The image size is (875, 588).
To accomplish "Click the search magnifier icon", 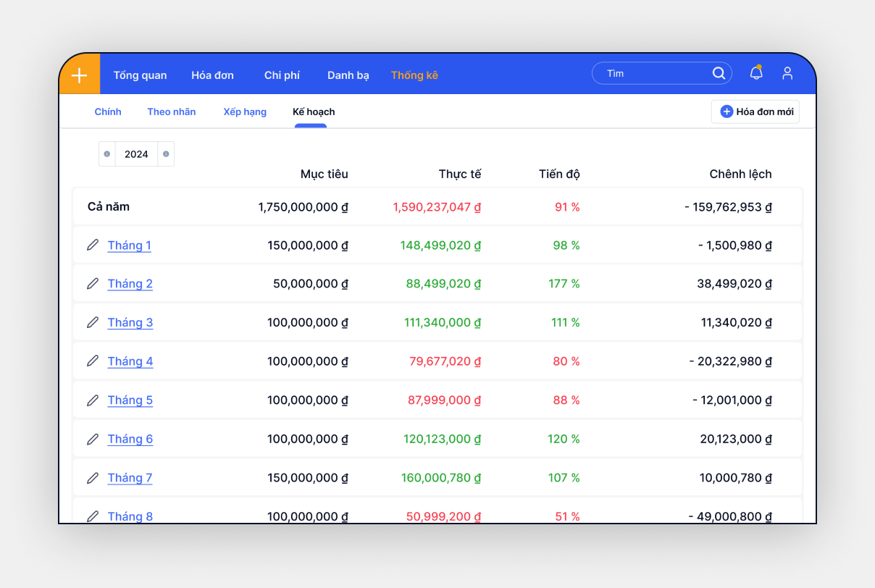I will pos(719,73).
